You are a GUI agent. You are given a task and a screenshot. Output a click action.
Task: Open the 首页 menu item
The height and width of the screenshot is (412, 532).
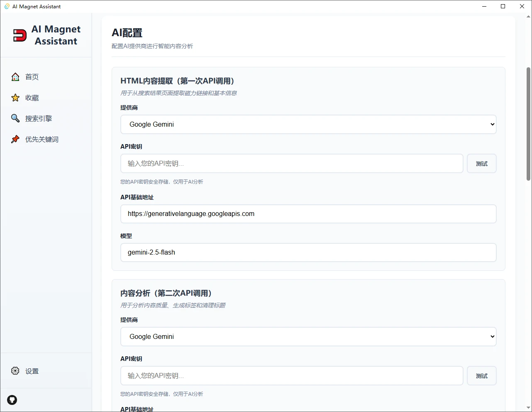point(32,77)
